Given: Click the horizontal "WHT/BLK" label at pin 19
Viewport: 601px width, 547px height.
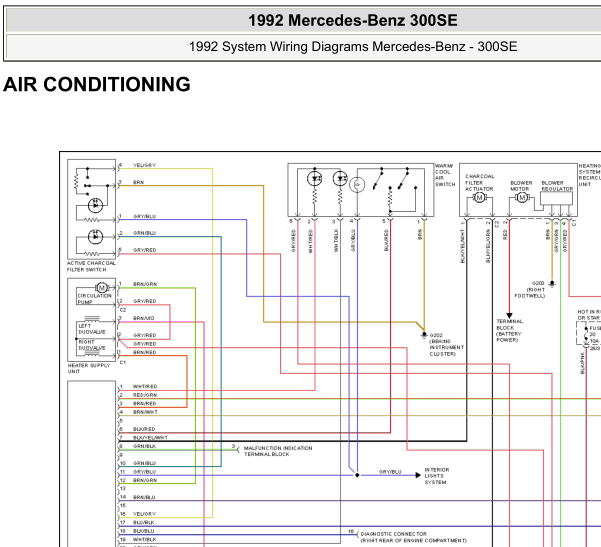Looking at the screenshot, I should 145,539.
